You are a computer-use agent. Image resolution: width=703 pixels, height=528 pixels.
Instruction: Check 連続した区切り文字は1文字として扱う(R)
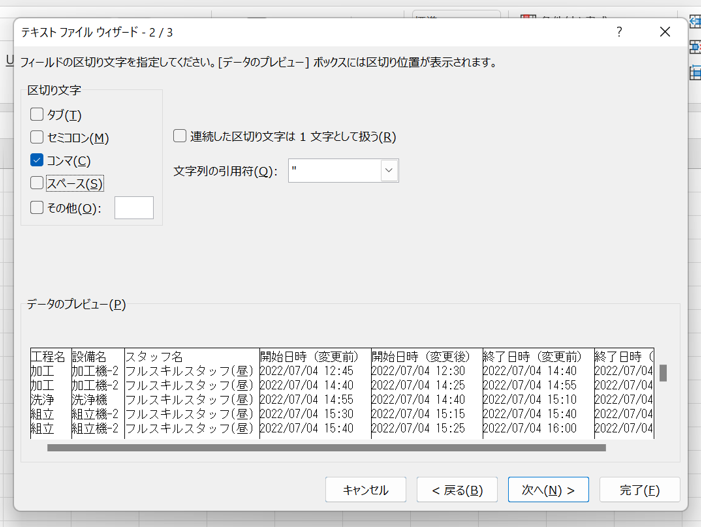click(180, 136)
